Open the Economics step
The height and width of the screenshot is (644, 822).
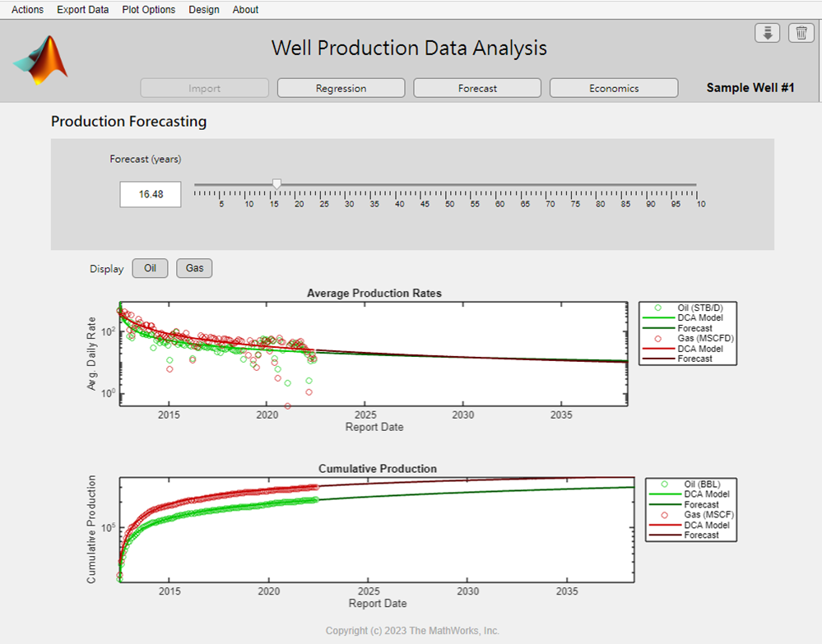click(x=613, y=87)
